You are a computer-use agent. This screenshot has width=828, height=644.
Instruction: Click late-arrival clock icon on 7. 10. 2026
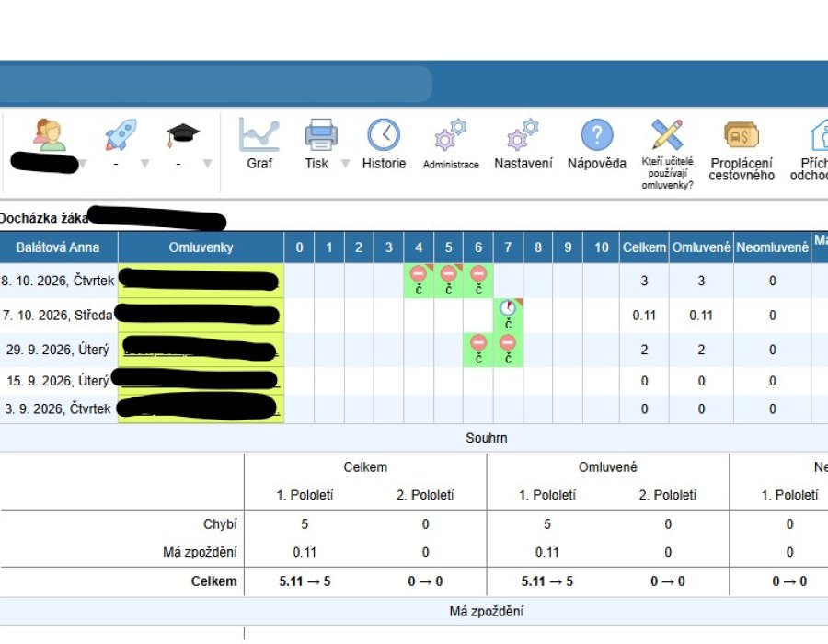508,308
